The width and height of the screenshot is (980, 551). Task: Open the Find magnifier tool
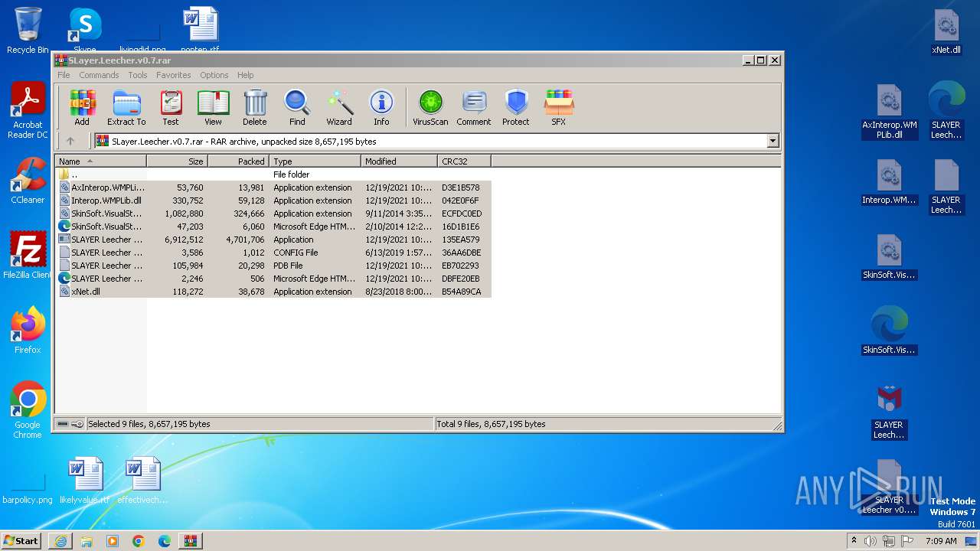click(297, 107)
